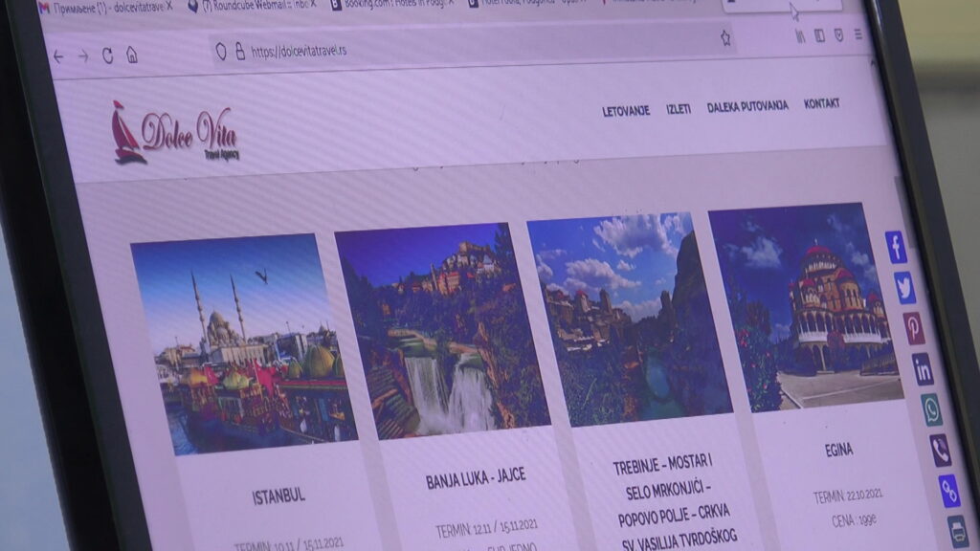Open the Banja Luka - Jajce waterfall photo
980x551 pixels.
[442, 330]
